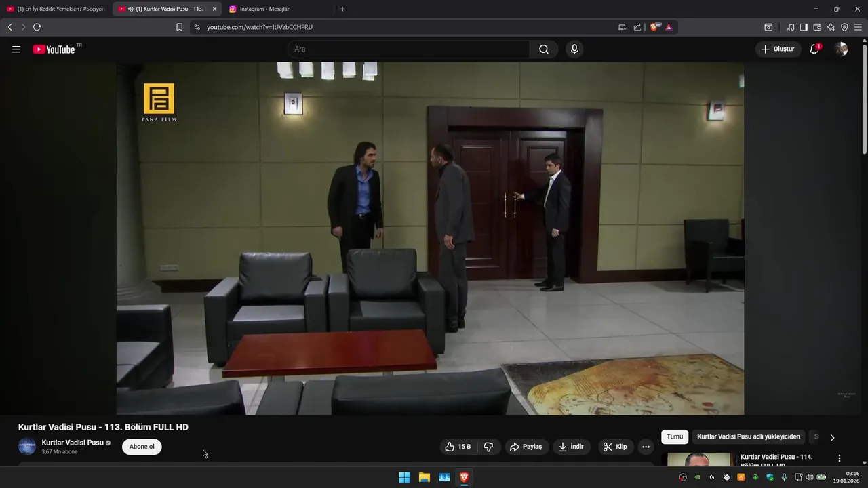Like the video with thumbs up
This screenshot has width=868, height=488.
(458, 447)
